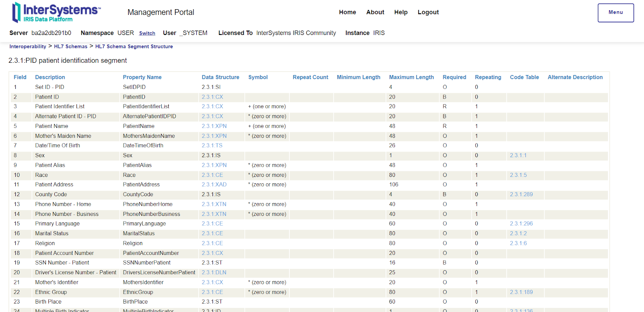Open 2.3.1:XPN link in Patient Name row
The width and height of the screenshot is (644, 312).
tap(214, 126)
